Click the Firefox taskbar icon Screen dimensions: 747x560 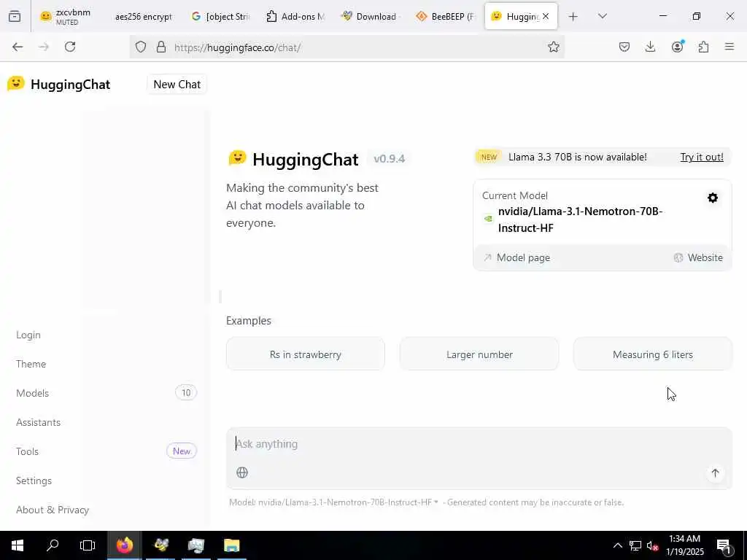[124, 545]
